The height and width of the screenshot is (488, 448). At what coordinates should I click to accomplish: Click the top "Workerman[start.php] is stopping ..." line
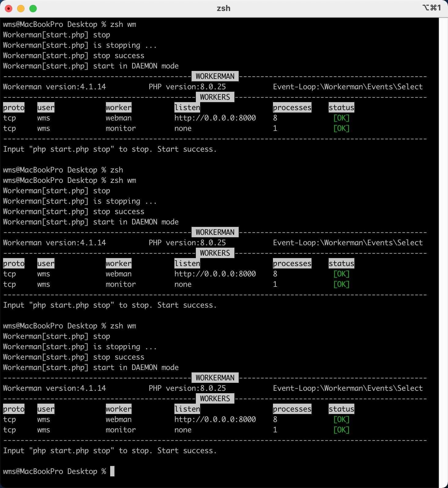(80, 45)
